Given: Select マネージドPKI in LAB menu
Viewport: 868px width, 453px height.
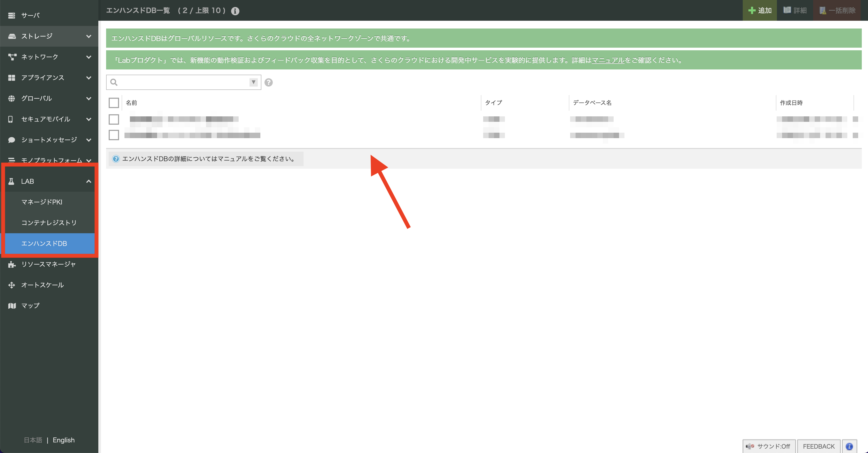Looking at the screenshot, I should 42,202.
